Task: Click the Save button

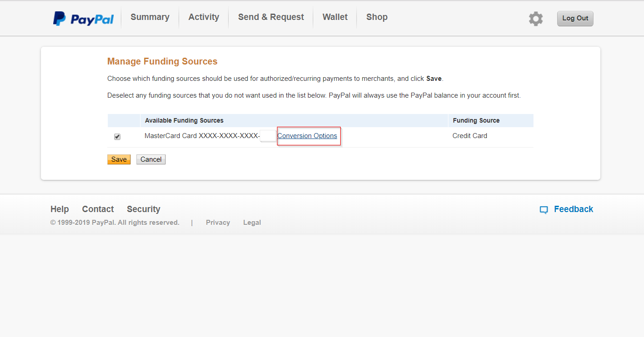Action: coord(119,159)
